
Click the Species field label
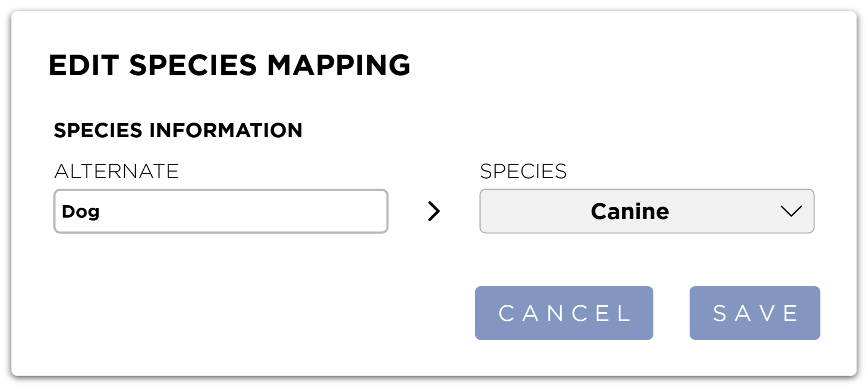click(x=523, y=171)
